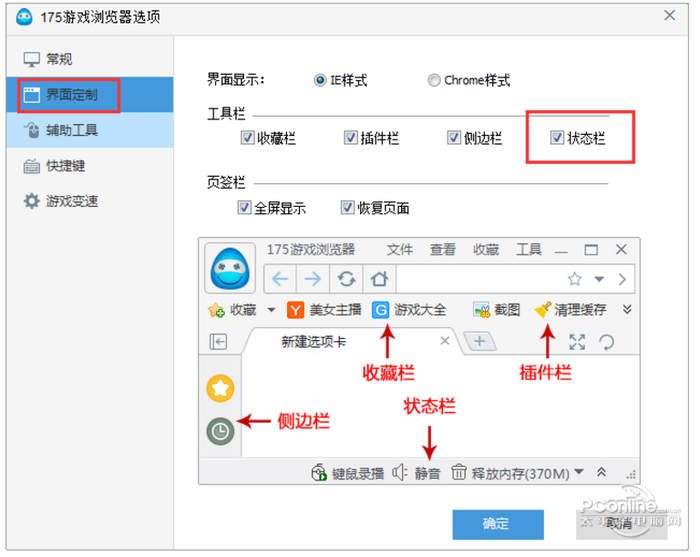Select the IE样式 radio button
The width and height of the screenshot is (700, 557).
pyautogui.click(x=320, y=80)
